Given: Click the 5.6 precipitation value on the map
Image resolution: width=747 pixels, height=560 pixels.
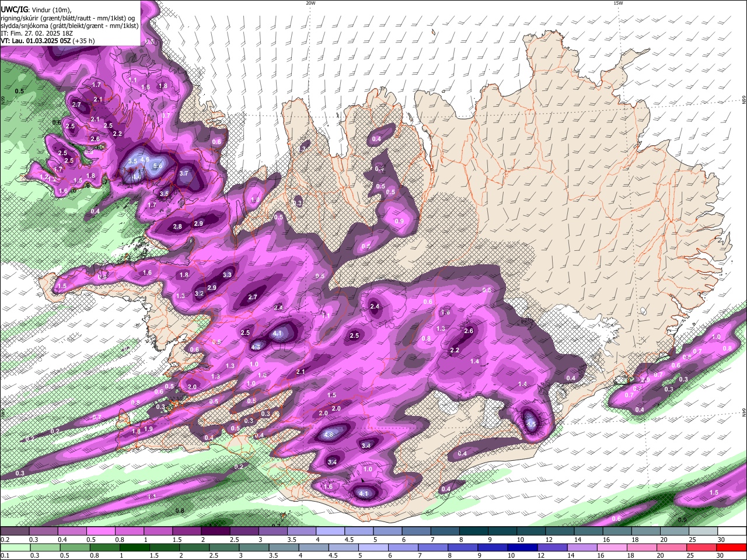Looking at the screenshot, I should tap(158, 166).
